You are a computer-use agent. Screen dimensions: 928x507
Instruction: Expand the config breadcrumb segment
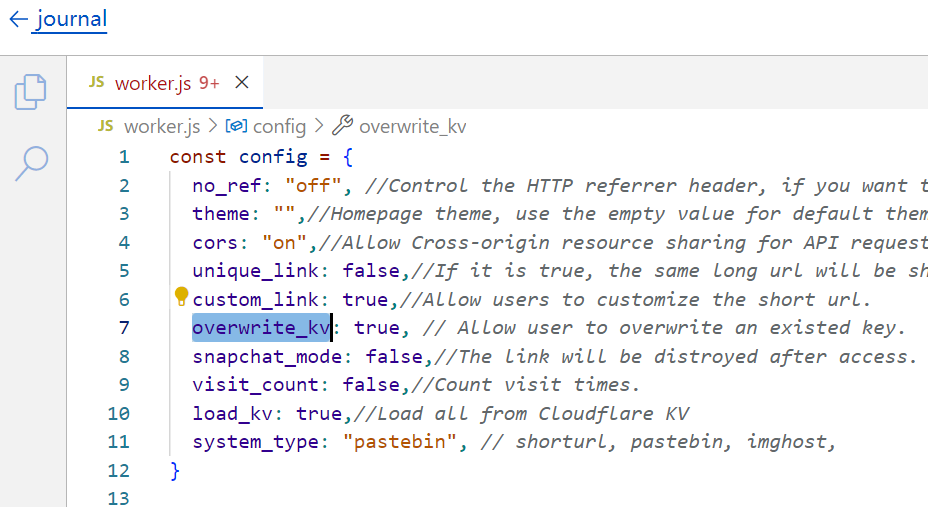[x=279, y=126]
